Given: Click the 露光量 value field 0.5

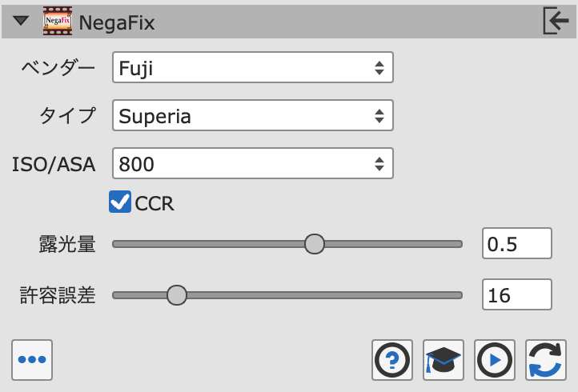Looking at the screenshot, I should pos(517,244).
